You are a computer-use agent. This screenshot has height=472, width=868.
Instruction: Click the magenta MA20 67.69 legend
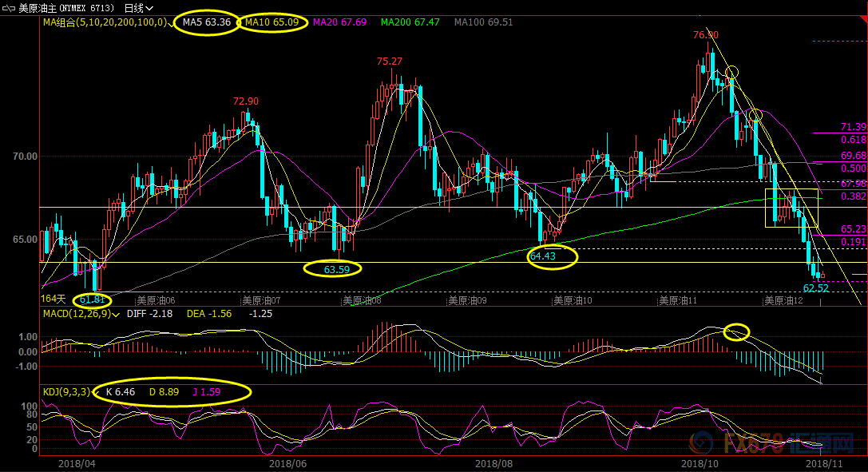(339, 22)
